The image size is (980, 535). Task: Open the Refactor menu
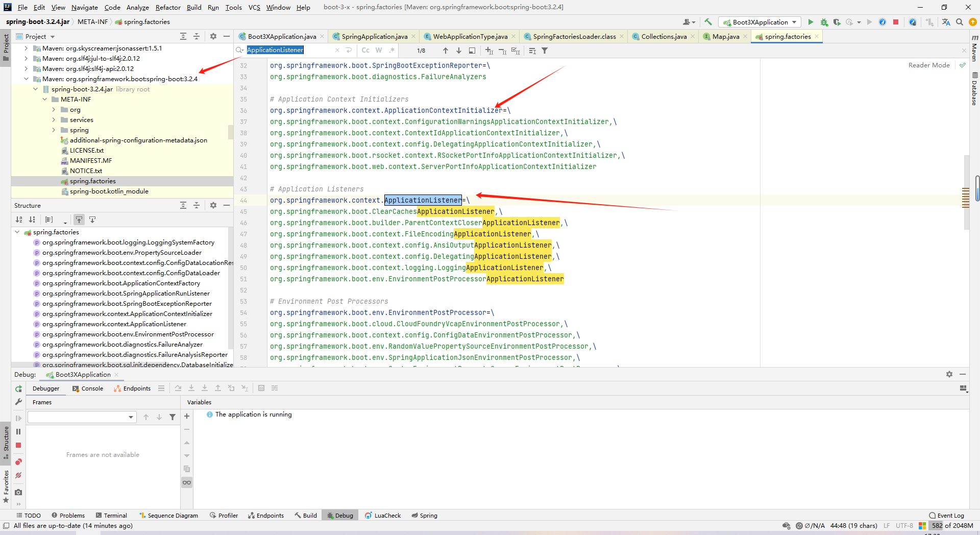[x=168, y=7]
